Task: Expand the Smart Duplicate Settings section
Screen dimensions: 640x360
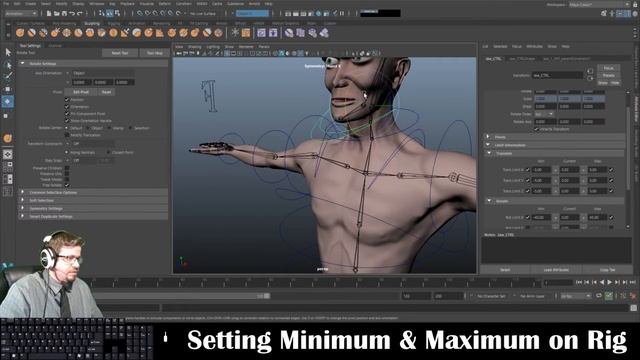Action: [23, 217]
